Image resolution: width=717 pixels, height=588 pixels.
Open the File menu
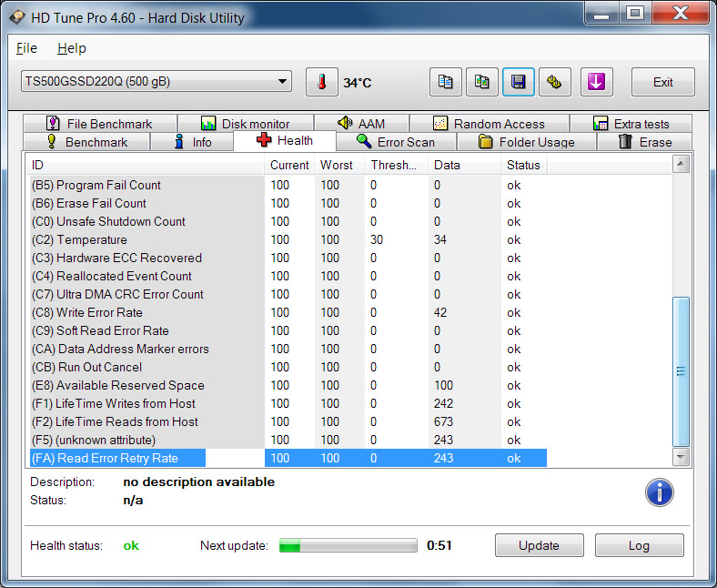pos(26,48)
